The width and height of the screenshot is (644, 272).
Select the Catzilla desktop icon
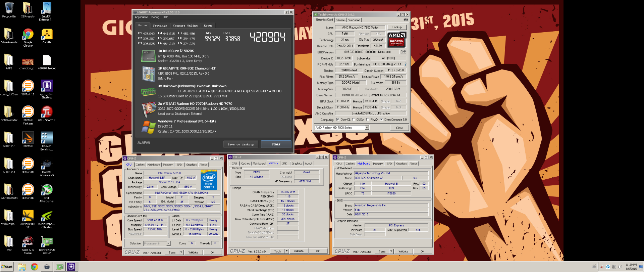click(x=47, y=36)
